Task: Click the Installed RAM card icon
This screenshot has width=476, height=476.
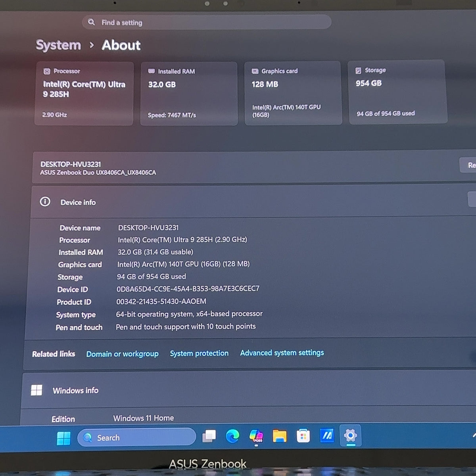Action: tap(152, 71)
